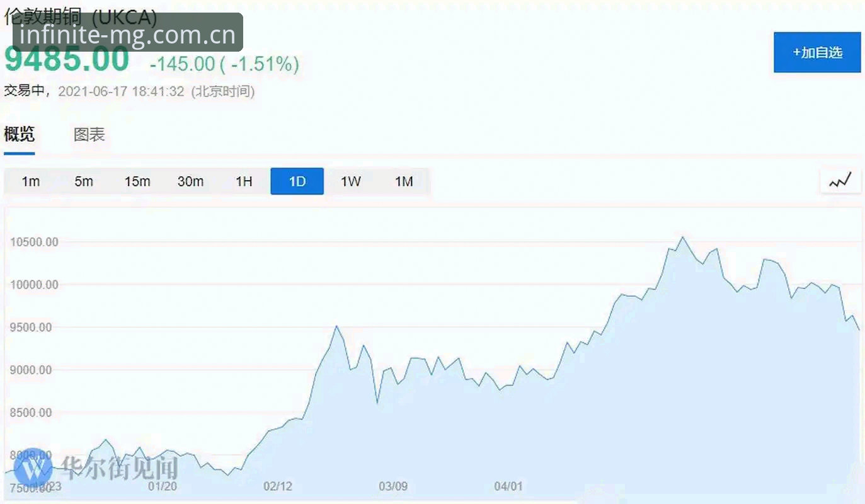Click the 10000.00 price axis label
This screenshot has height=504, width=865.
click(34, 285)
